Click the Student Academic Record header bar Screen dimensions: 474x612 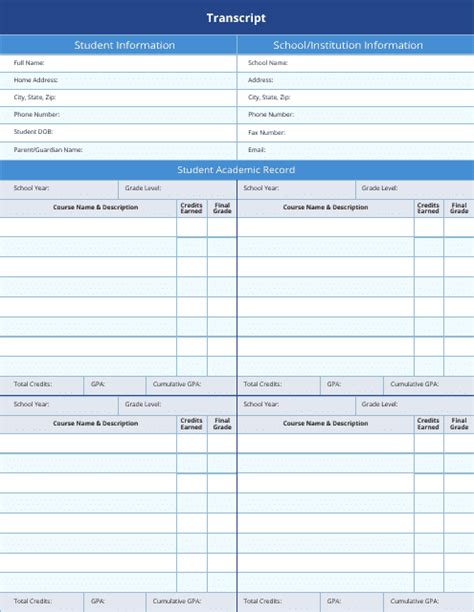coord(237,170)
